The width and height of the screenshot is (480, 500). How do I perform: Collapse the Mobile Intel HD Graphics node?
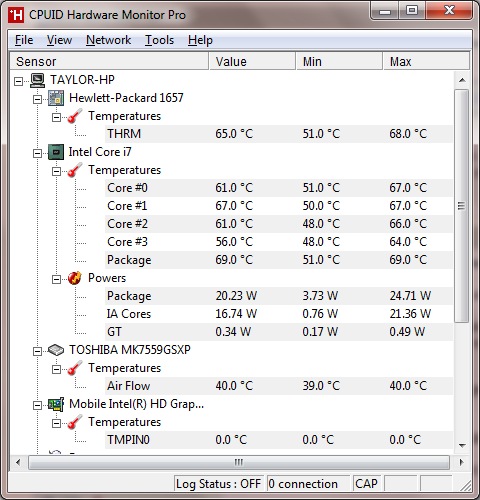tap(38, 405)
